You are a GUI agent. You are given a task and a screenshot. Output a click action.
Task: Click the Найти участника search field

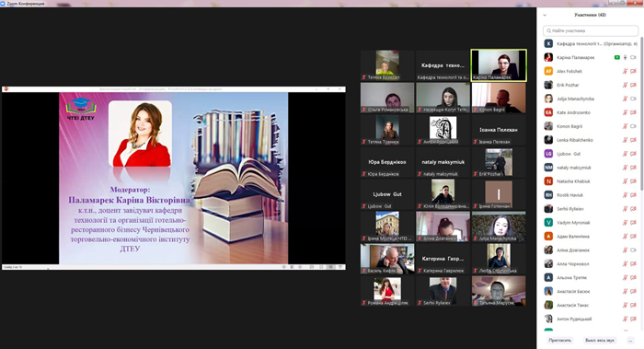[591, 30]
